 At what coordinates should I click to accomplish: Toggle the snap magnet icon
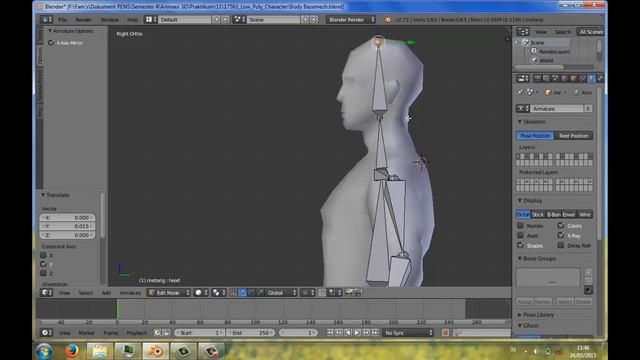click(x=322, y=293)
